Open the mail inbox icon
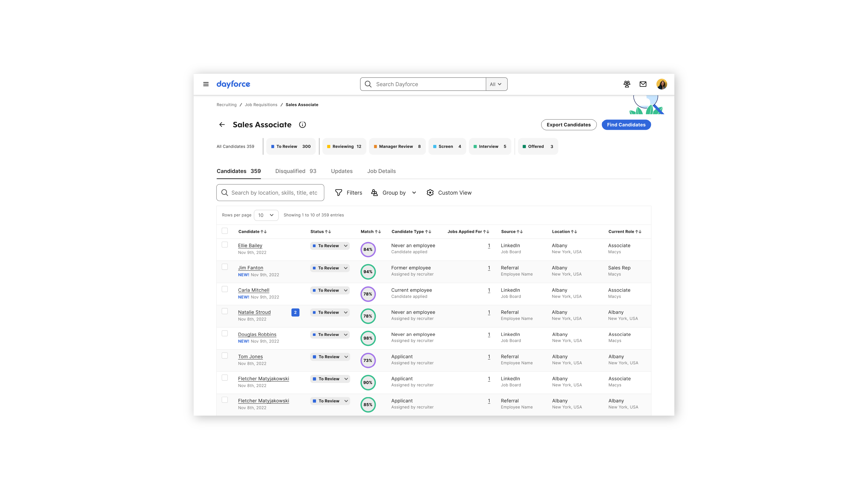The height and width of the screenshot is (489, 868). pos(643,84)
